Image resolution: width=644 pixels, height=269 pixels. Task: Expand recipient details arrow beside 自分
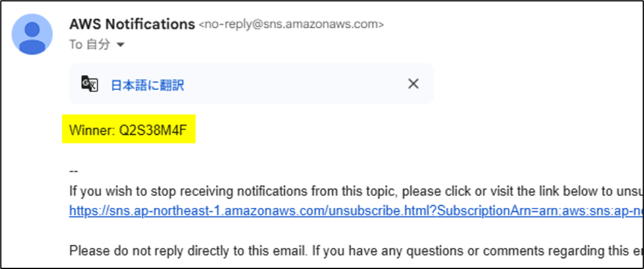(120, 45)
